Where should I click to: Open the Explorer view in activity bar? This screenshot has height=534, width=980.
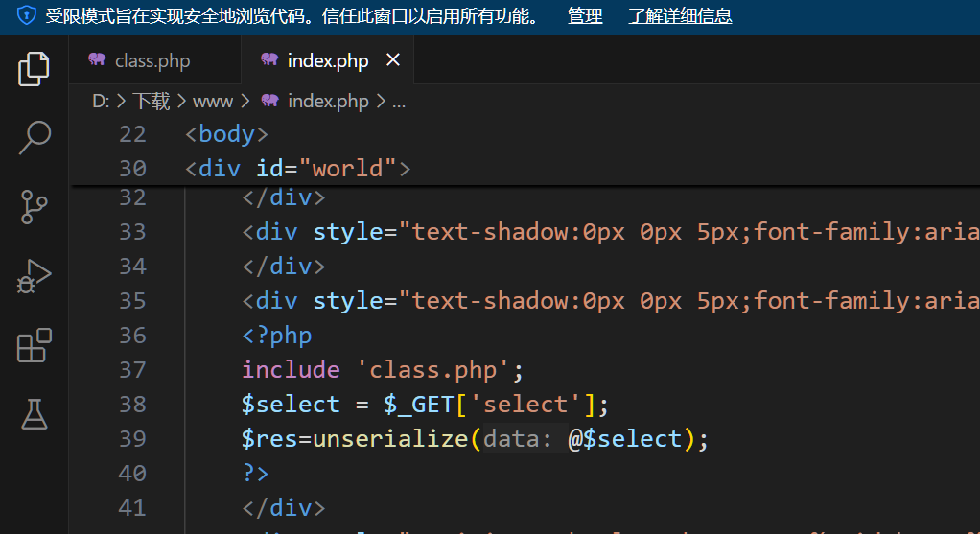(34, 69)
